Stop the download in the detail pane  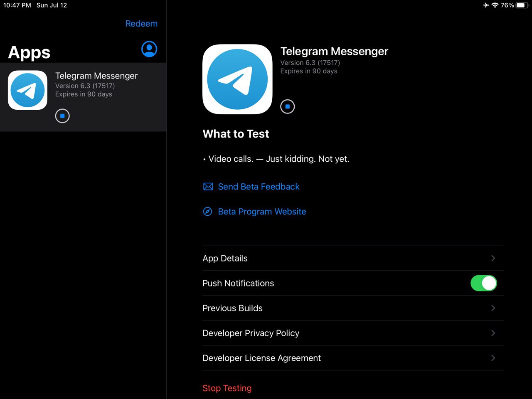coord(287,106)
